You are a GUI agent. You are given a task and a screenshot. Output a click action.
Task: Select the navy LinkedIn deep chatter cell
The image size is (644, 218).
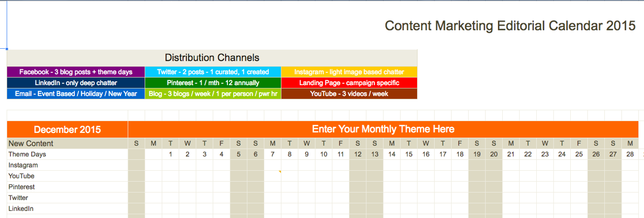76,83
